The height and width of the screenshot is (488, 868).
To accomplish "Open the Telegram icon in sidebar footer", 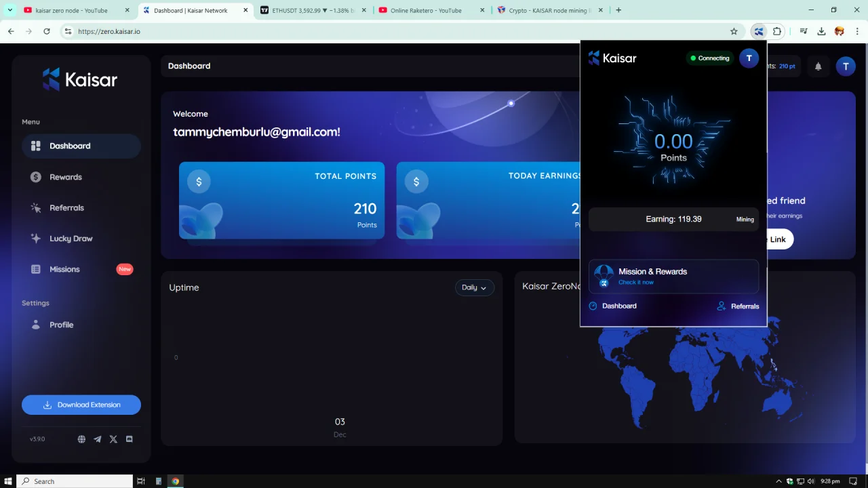I will coord(98,439).
